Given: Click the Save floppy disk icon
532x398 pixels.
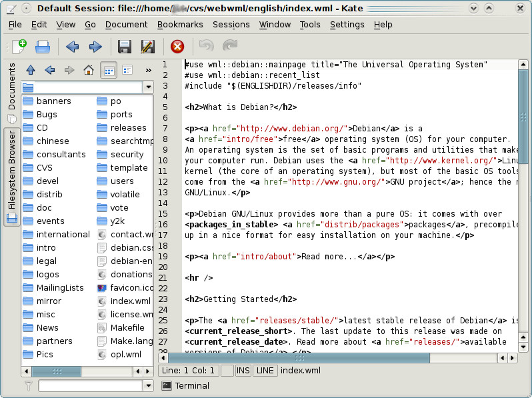Looking at the screenshot, I should tap(124, 46).
